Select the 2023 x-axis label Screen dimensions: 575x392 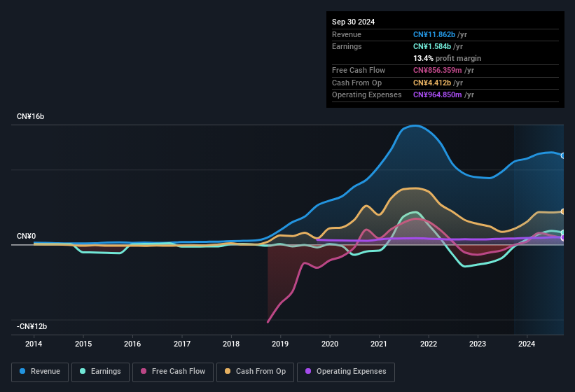(478, 344)
